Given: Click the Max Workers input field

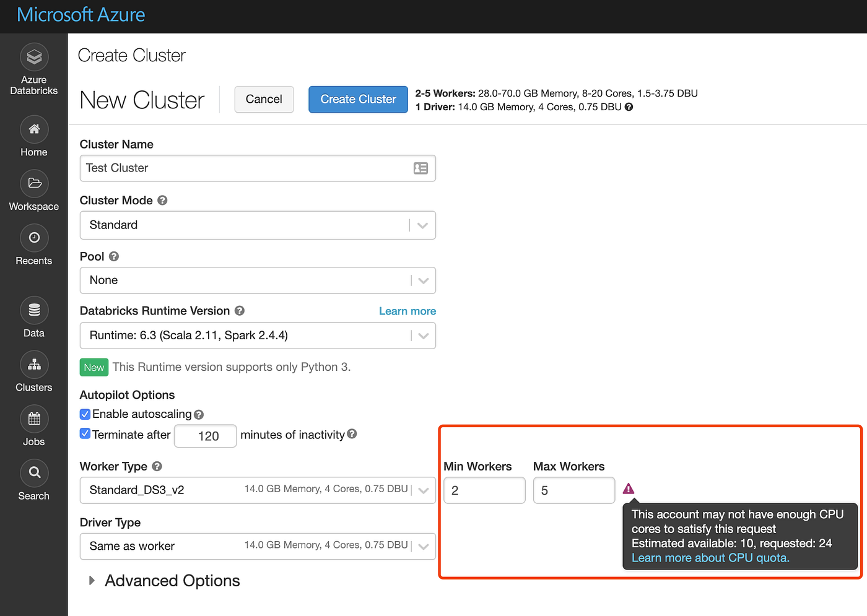Looking at the screenshot, I should [x=574, y=490].
